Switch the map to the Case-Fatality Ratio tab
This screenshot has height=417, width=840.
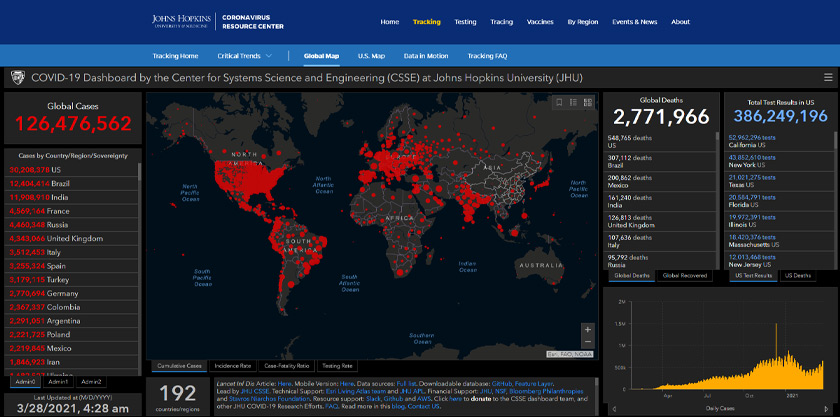(x=287, y=366)
